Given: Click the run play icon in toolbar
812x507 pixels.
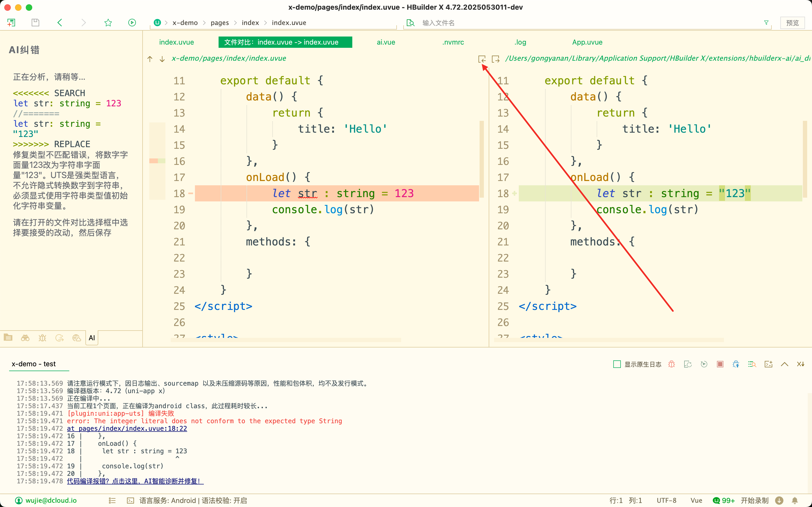Looking at the screenshot, I should point(132,23).
